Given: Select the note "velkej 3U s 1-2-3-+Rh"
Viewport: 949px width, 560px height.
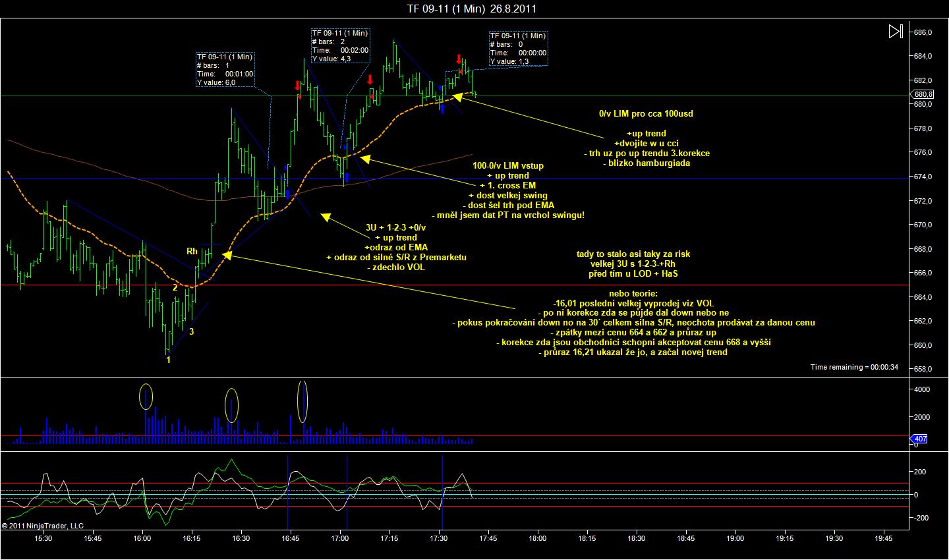Looking at the screenshot, I should (x=633, y=264).
